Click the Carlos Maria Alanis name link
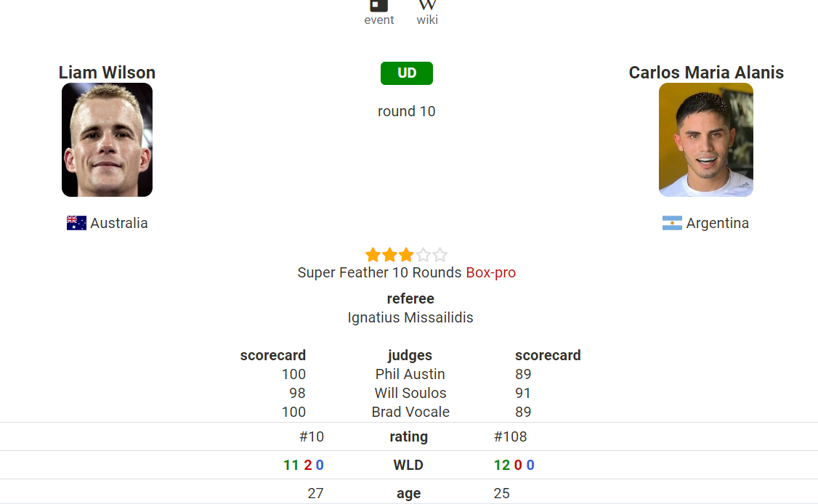This screenshot has width=818, height=504. [x=706, y=73]
